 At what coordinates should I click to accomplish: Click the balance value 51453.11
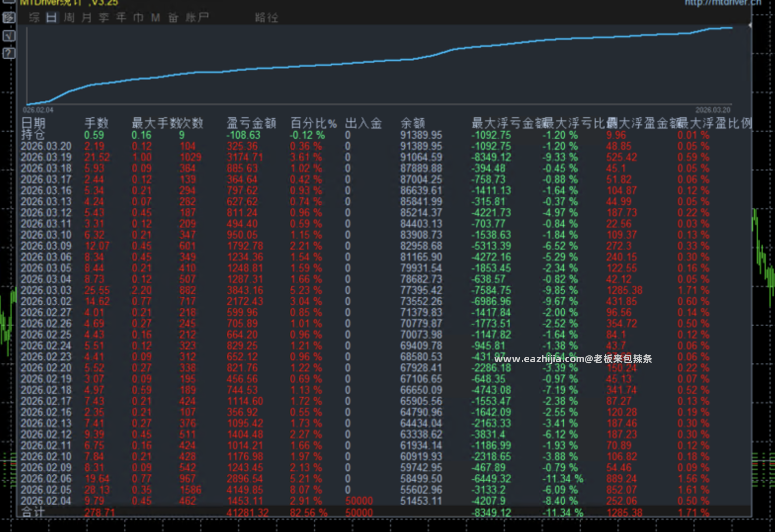[421, 501]
